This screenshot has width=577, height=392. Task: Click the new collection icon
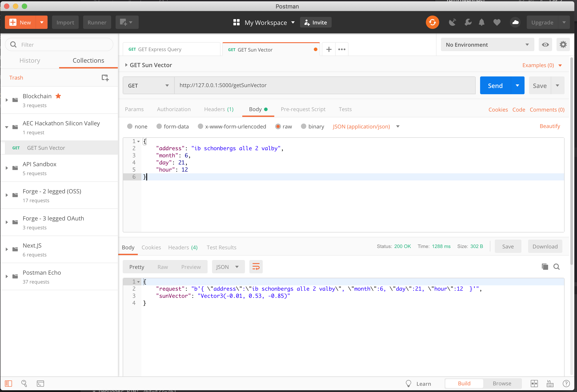click(x=105, y=78)
